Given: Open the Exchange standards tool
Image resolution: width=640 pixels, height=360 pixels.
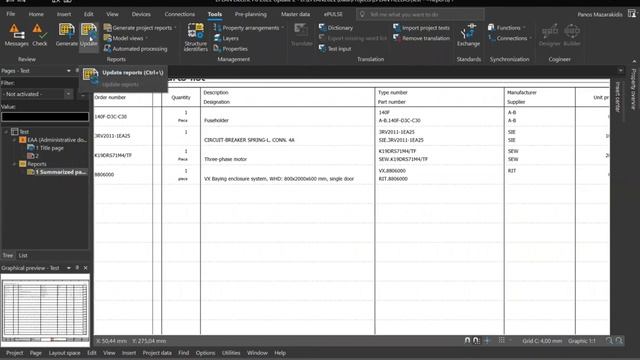Looking at the screenshot, I should click(468, 35).
